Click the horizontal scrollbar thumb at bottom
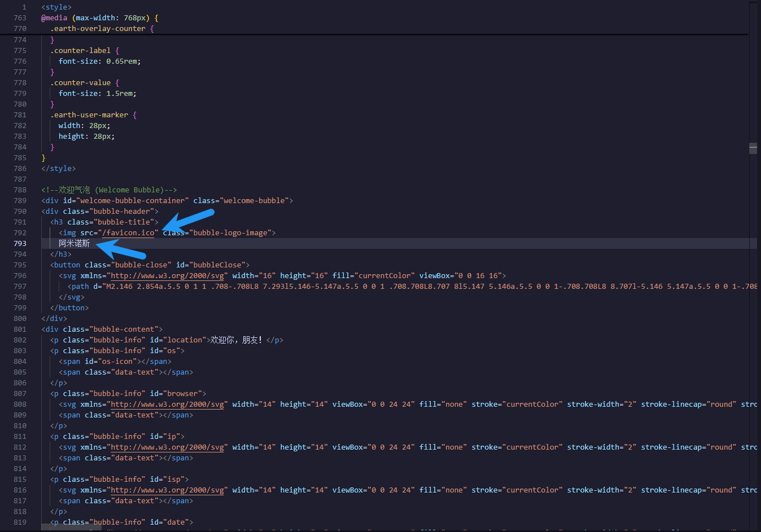 point(72,529)
